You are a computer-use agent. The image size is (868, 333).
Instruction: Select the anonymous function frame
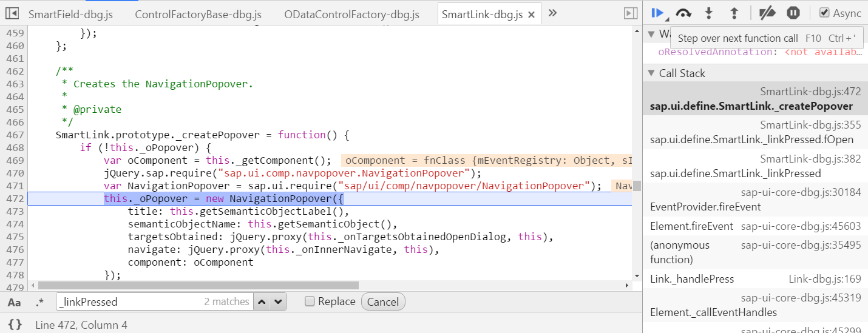click(755, 252)
